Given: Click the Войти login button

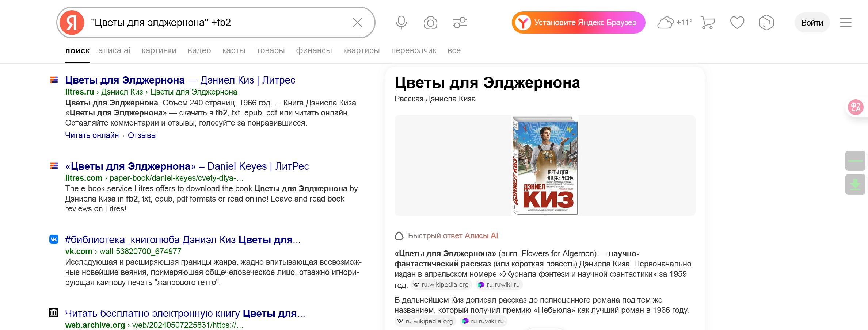Looking at the screenshot, I should click(x=812, y=23).
